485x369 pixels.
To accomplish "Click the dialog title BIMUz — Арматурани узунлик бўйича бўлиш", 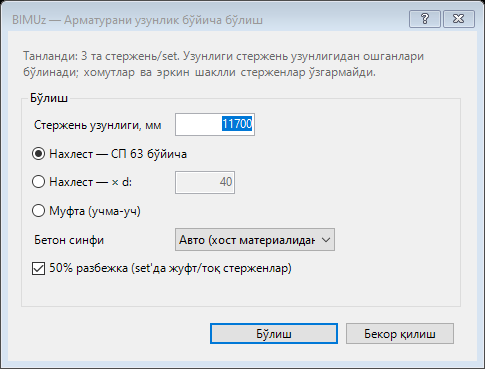I will coord(137,20).
